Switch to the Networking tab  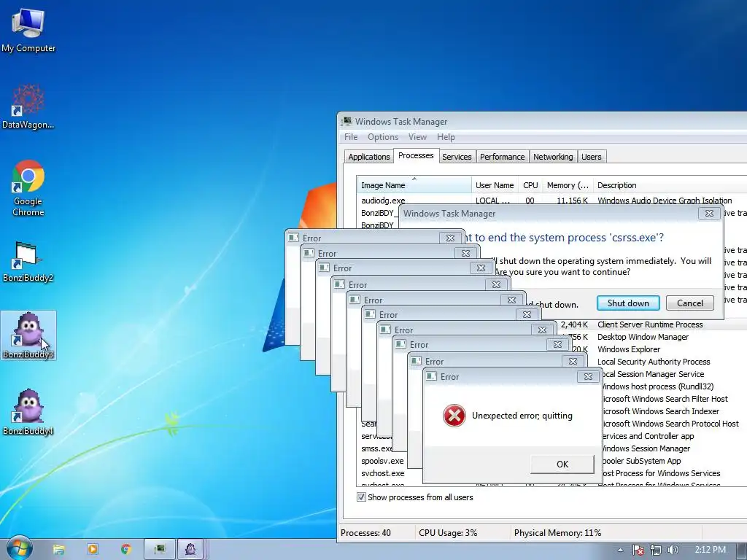pos(553,157)
